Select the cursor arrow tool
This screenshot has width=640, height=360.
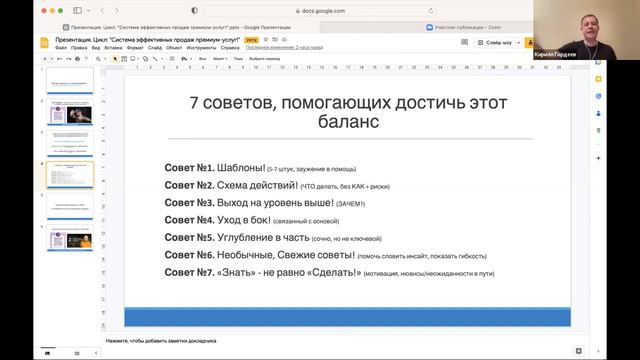[x=115, y=59]
